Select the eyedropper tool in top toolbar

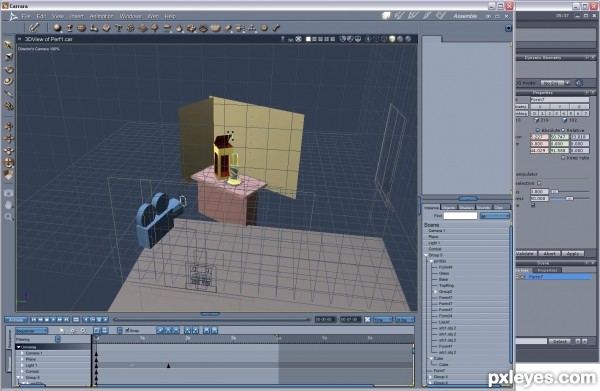pos(34,28)
